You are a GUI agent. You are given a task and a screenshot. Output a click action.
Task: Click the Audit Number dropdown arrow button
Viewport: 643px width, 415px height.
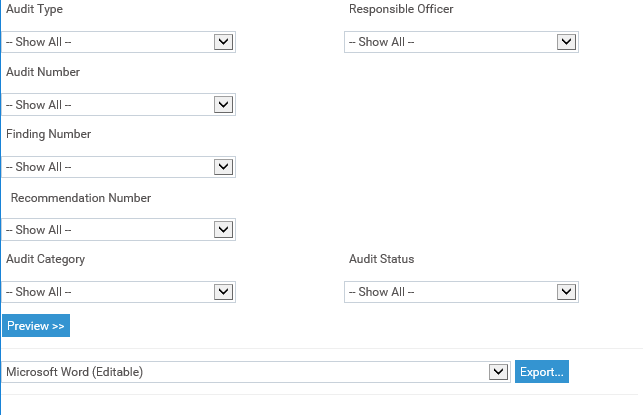coord(223,105)
